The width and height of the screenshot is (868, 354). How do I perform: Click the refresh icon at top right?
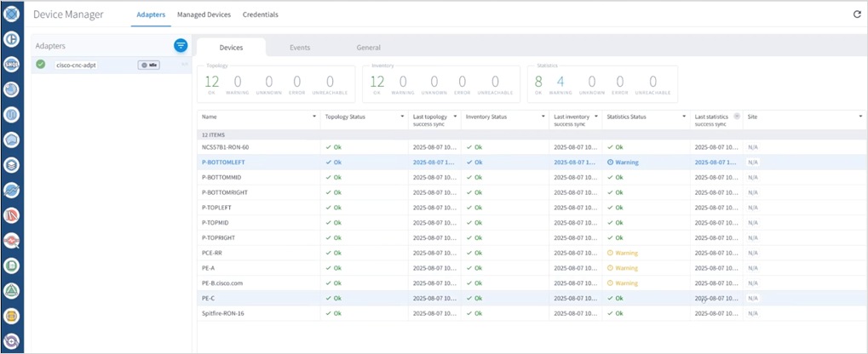pyautogui.click(x=857, y=15)
